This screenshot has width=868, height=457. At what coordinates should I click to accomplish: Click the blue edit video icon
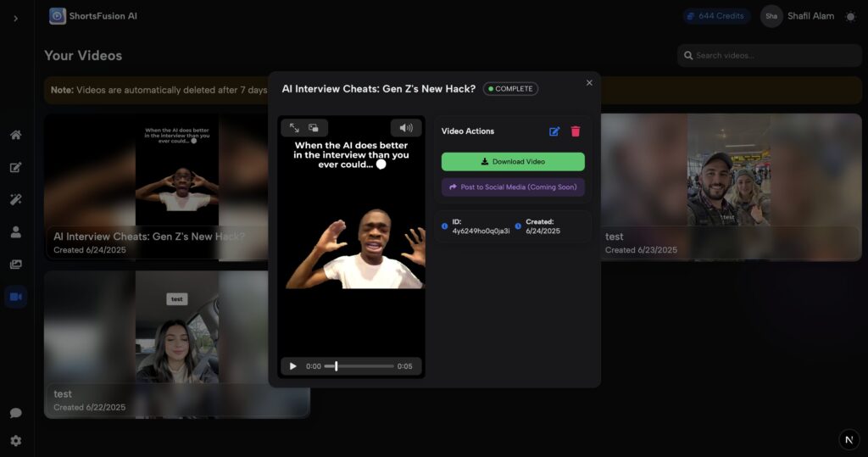(554, 131)
